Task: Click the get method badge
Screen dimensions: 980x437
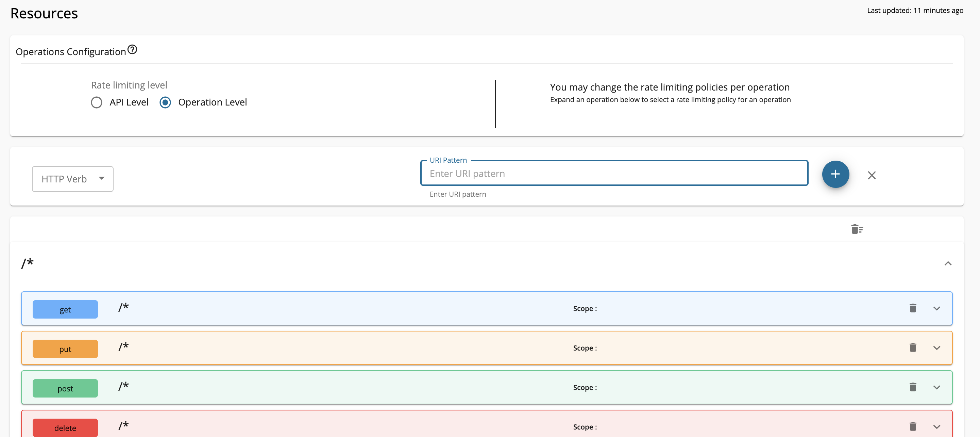Action: 65,309
